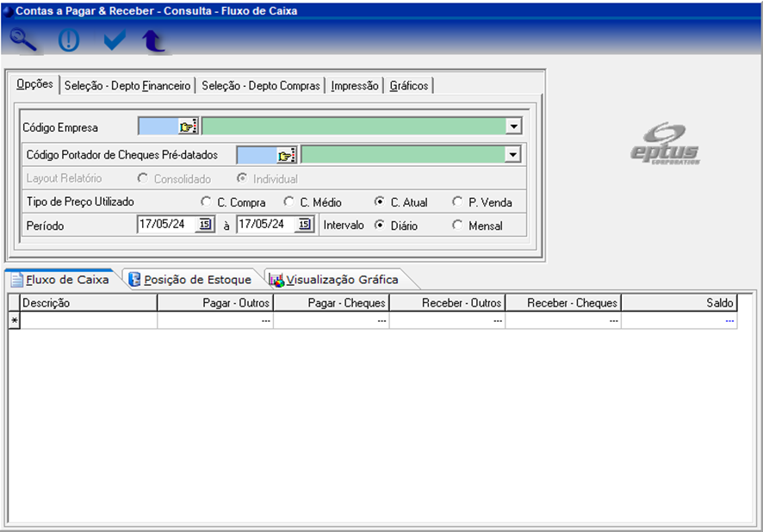Open calendar for the period end date
This screenshot has width=763, height=532.
(305, 225)
